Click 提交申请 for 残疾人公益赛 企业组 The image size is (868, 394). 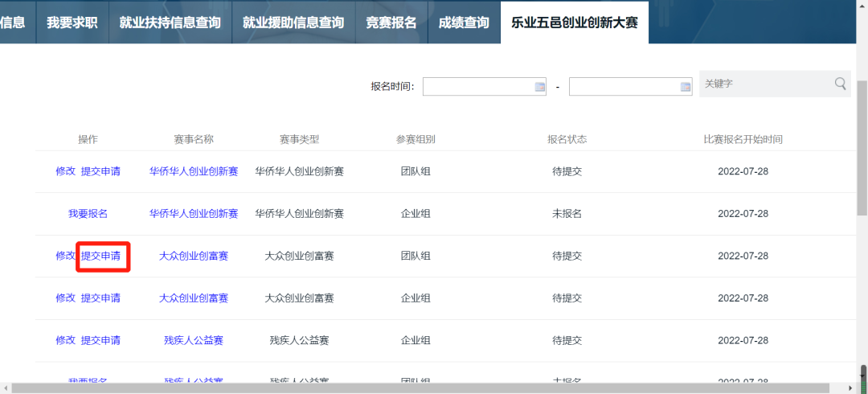101,340
